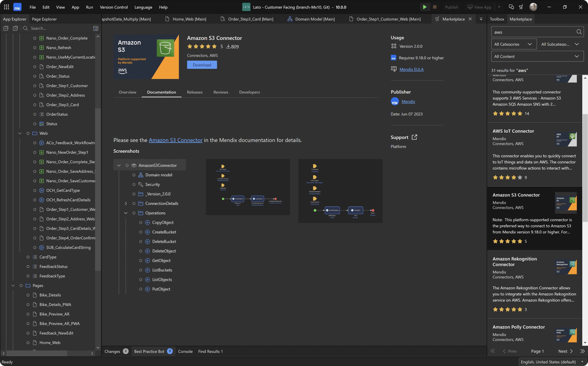This screenshot has height=366, width=588.
Task: Run the app locally with the green play icon
Action: click(425, 7)
